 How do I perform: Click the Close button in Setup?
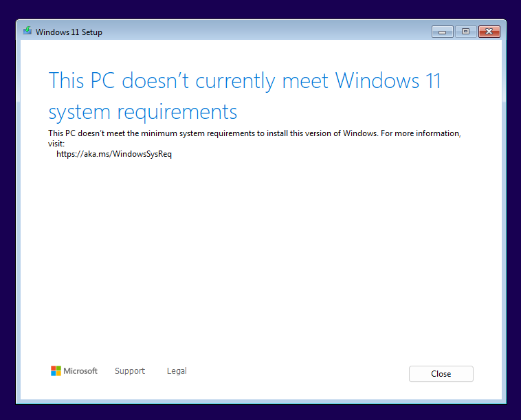click(441, 374)
